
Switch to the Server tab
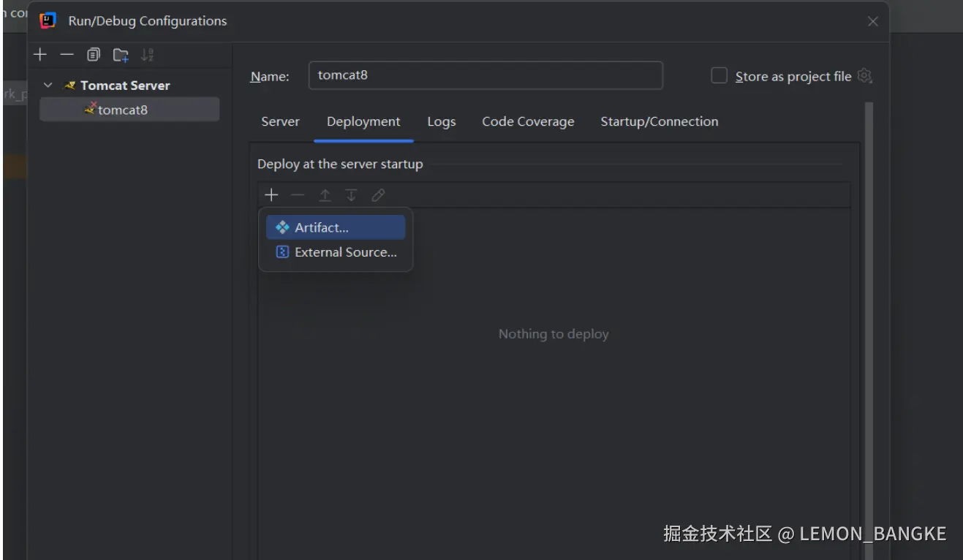(x=281, y=122)
